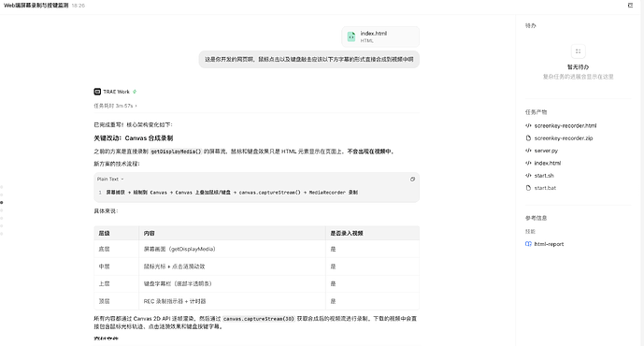This screenshot has width=644, height=346.
Task: Open index.html in the task outputs list
Action: (x=547, y=163)
